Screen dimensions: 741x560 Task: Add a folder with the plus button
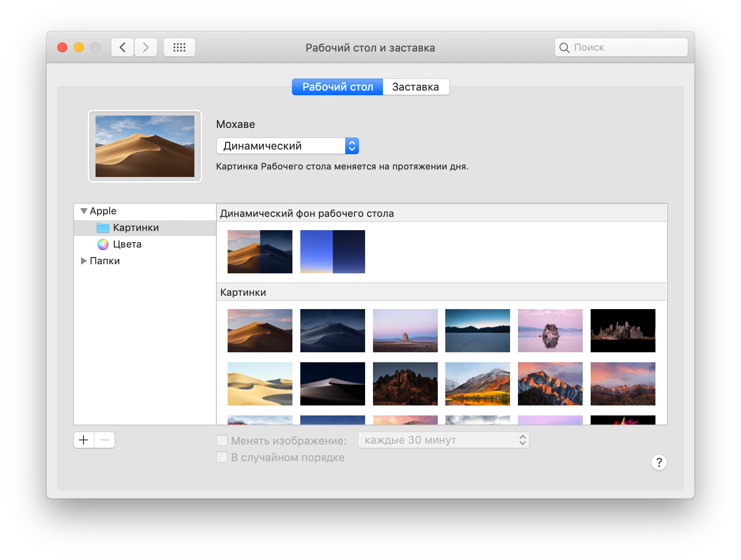[84, 440]
